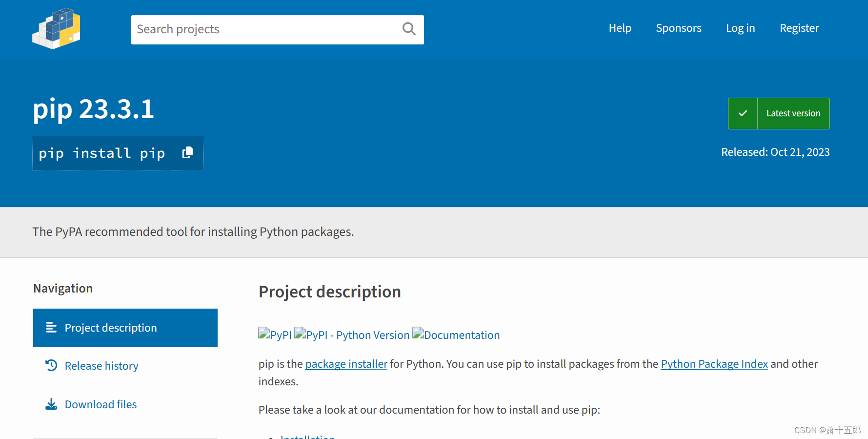Click the Project description heading
Image resolution: width=868 pixels, height=439 pixels.
click(x=330, y=292)
